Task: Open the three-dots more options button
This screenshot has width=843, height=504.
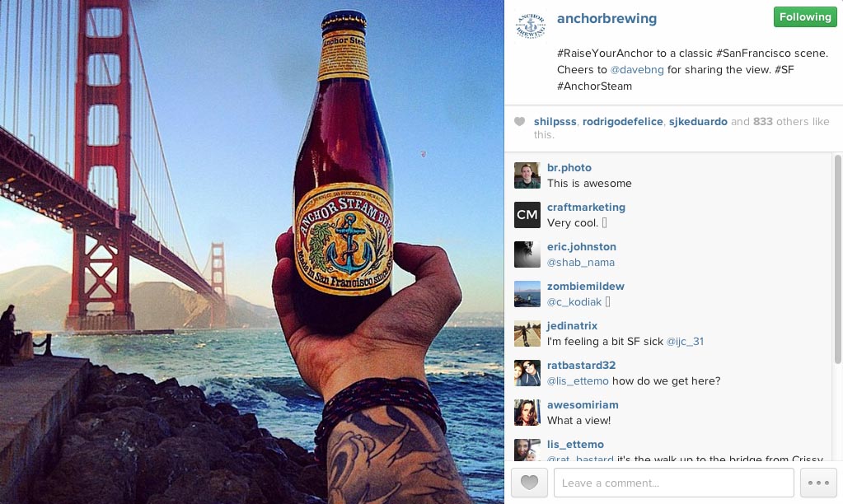Action: (x=818, y=483)
